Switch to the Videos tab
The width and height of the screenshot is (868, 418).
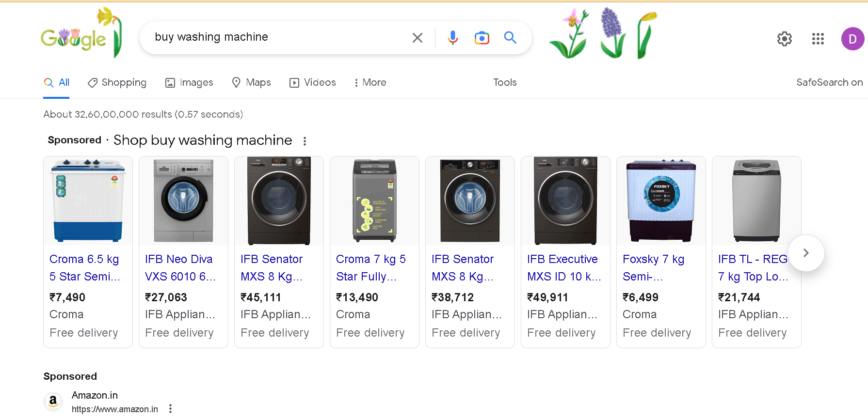tap(312, 83)
